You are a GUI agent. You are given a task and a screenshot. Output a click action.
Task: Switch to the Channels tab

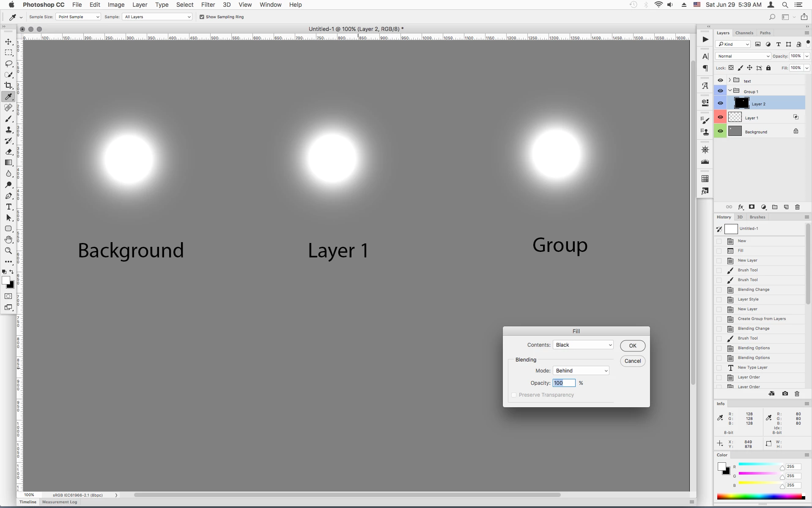coord(744,33)
